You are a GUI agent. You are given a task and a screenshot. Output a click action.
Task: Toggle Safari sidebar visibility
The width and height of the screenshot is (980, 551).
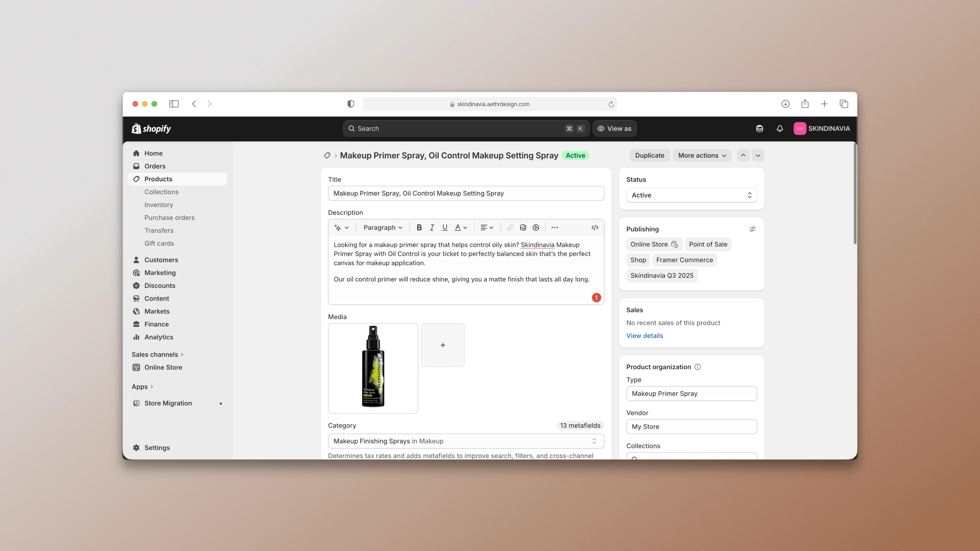(174, 104)
